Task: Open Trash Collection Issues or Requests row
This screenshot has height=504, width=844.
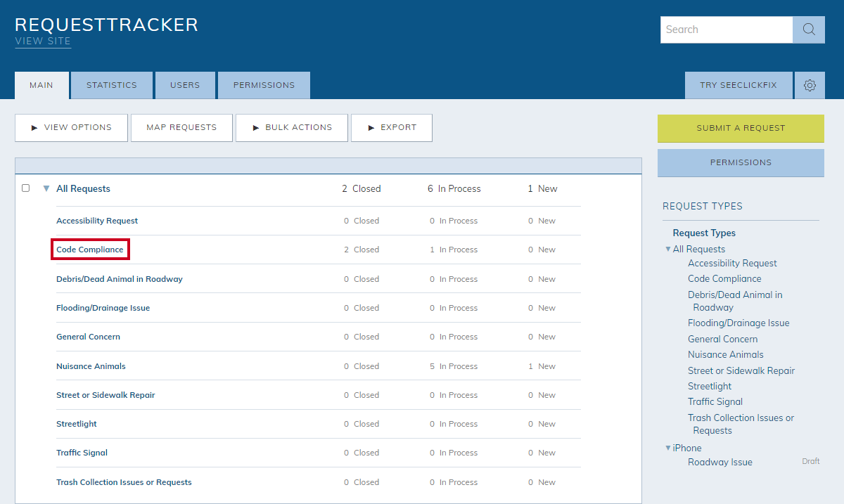Action: [124, 482]
